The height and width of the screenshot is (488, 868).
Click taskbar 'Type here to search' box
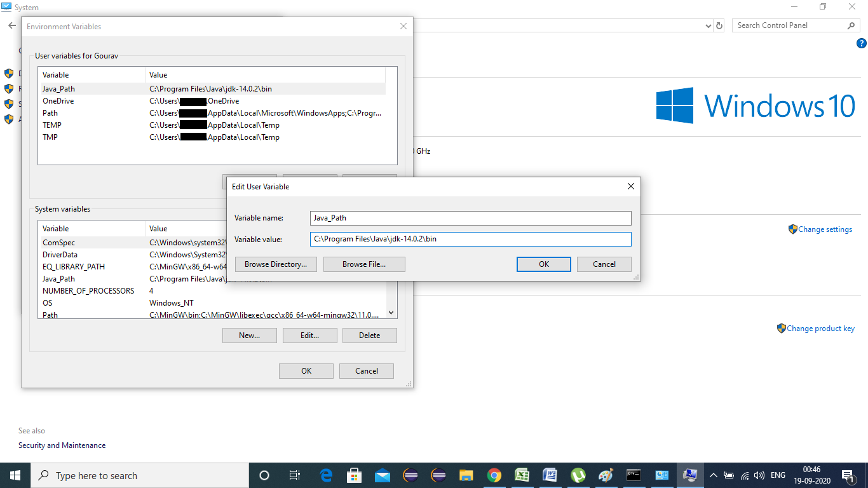[x=140, y=475]
